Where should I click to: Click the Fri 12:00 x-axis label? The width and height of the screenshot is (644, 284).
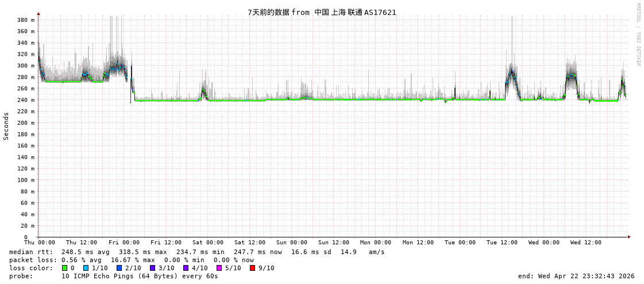pyautogui.click(x=166, y=243)
